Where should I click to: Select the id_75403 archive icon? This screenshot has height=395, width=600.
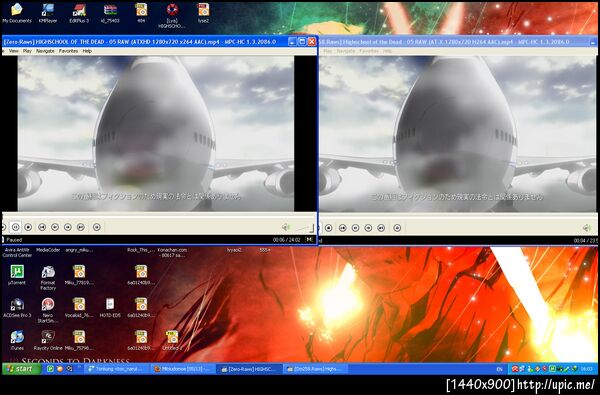pos(110,13)
